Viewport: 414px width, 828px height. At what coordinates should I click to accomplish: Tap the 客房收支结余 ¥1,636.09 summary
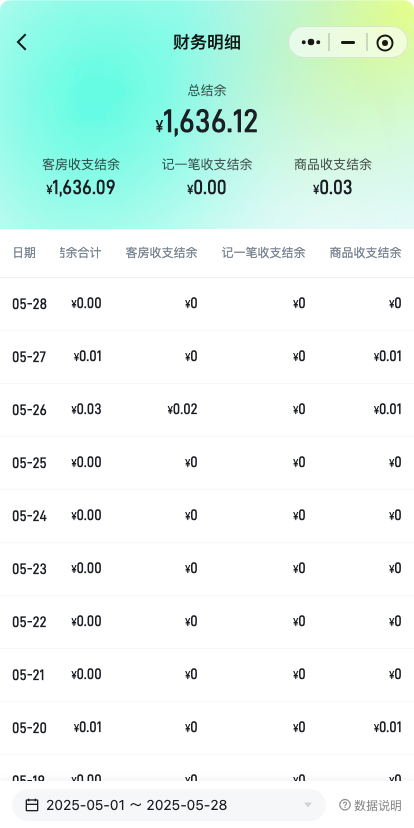tap(81, 176)
